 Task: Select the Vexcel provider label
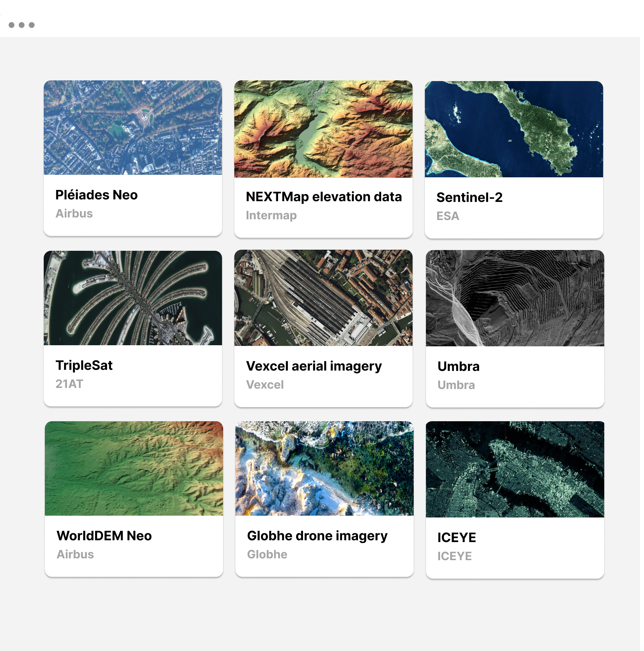click(x=265, y=385)
